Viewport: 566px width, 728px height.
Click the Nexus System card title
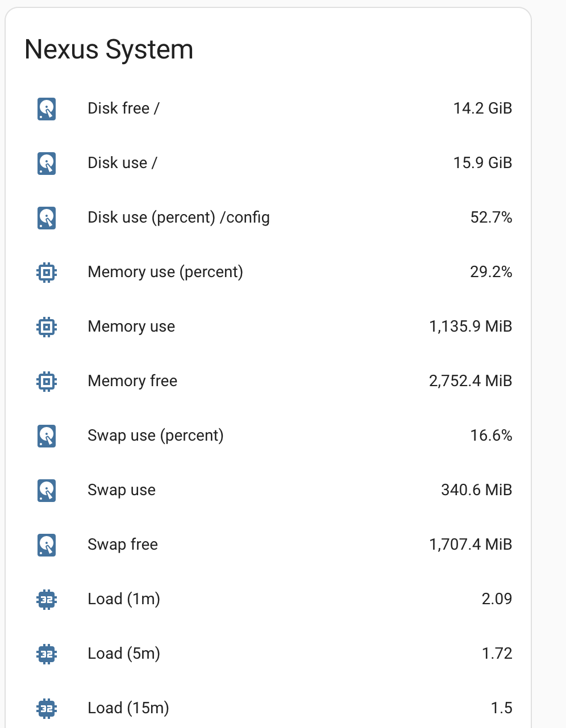click(x=109, y=49)
